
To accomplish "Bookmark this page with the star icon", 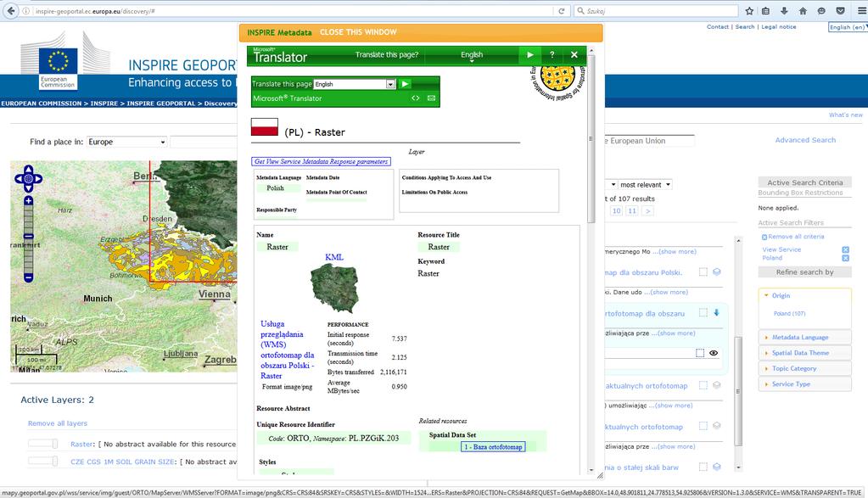I will tap(749, 10).
